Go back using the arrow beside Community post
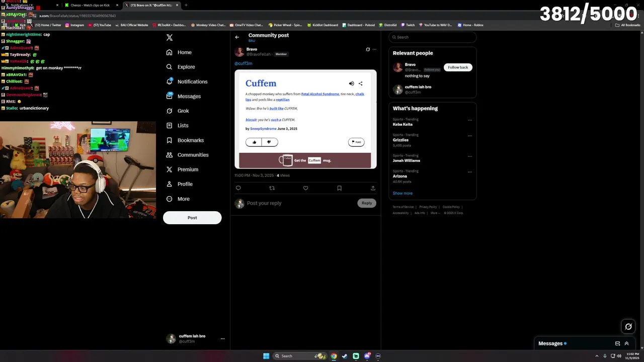 [x=237, y=37]
